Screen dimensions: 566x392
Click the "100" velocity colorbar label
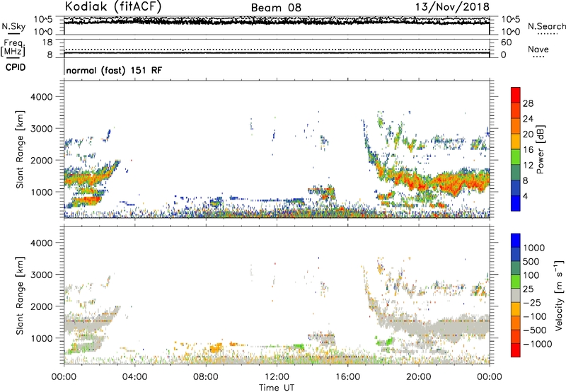[531, 275]
